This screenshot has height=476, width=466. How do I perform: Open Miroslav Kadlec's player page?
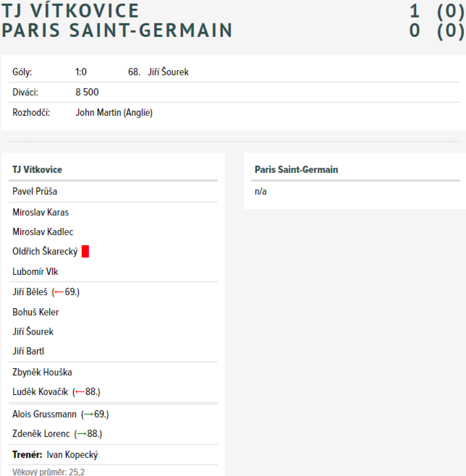pos(43,232)
